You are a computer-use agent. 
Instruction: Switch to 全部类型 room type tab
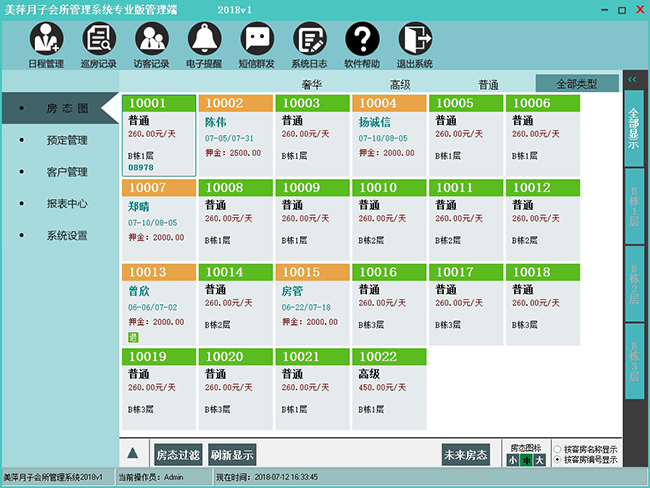(576, 85)
